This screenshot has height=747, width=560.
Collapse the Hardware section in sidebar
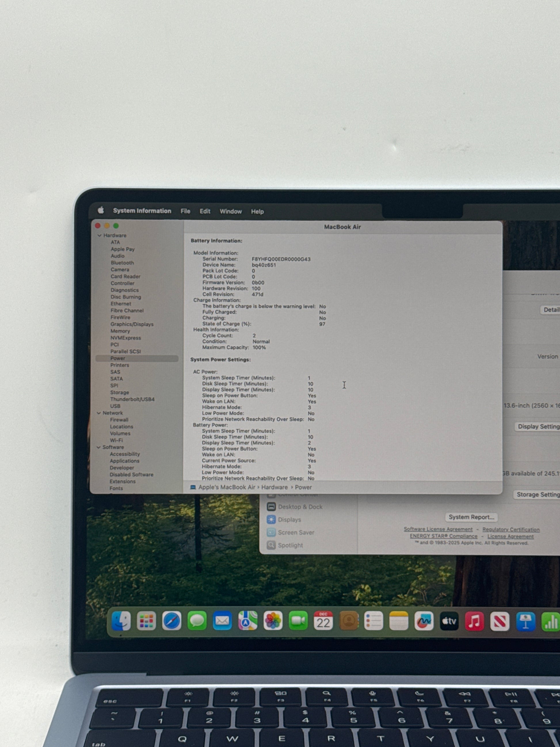99,235
